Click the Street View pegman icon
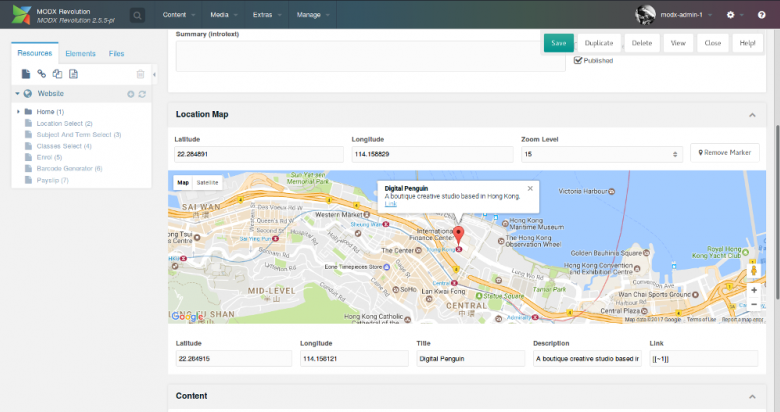The image size is (780, 412). [754, 270]
